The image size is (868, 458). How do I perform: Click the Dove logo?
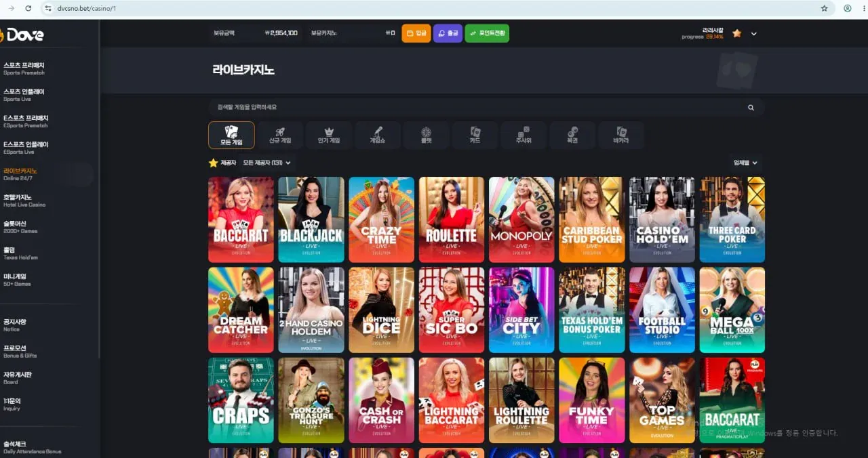22,35
